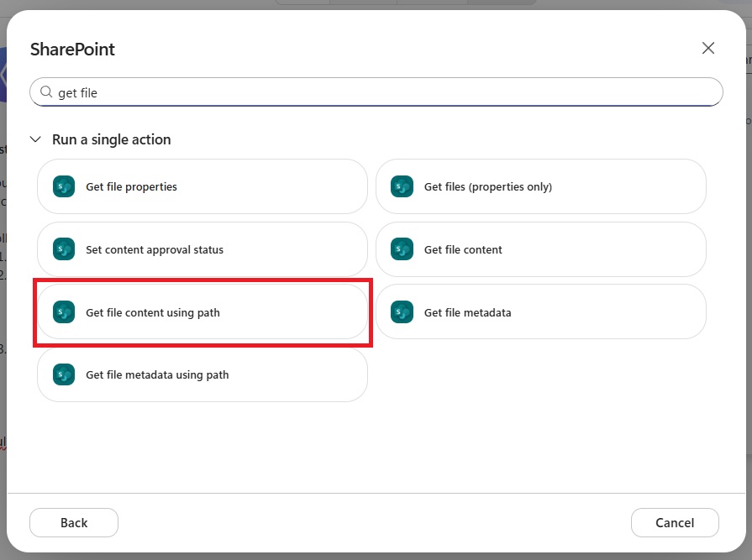The height and width of the screenshot is (560, 752).
Task: Click SharePoint icon beside Get file content using path
Action: (64, 312)
